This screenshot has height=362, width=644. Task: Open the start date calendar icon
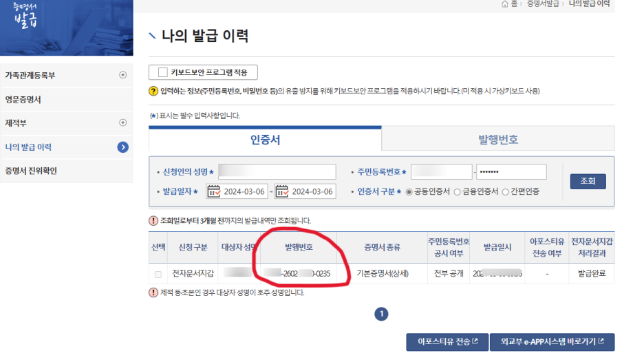pyautogui.click(x=213, y=191)
